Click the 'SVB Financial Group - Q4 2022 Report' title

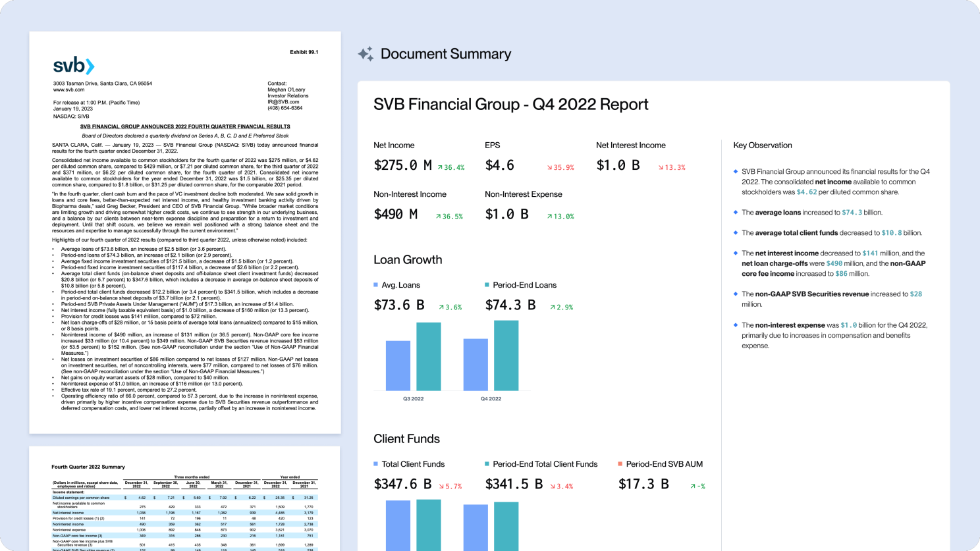(511, 105)
